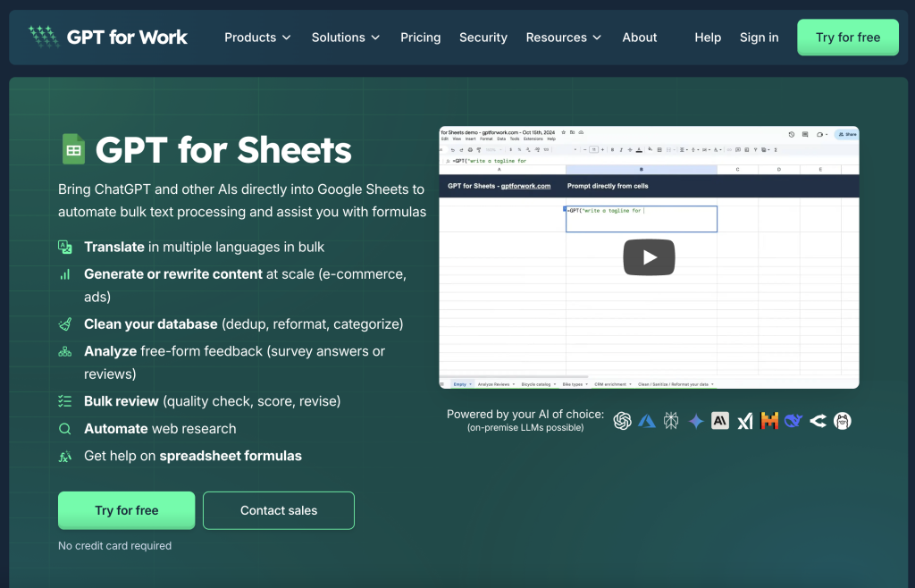This screenshot has height=588, width=915.
Task: Select the Empty sheet tab in video preview
Action: click(x=462, y=384)
